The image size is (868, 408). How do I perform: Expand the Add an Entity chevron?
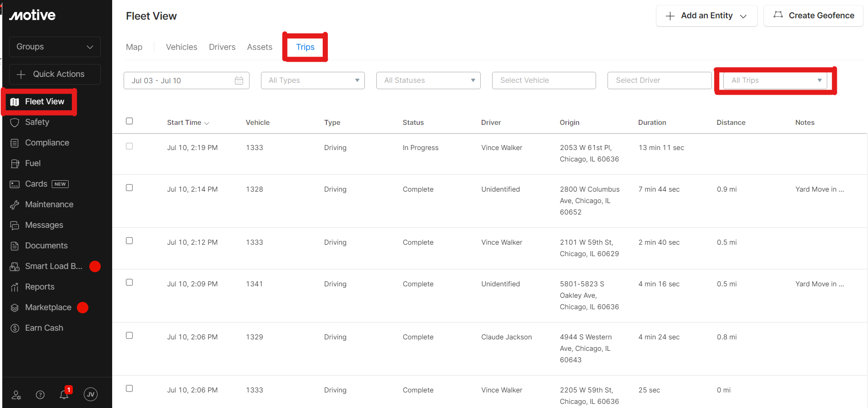point(743,16)
